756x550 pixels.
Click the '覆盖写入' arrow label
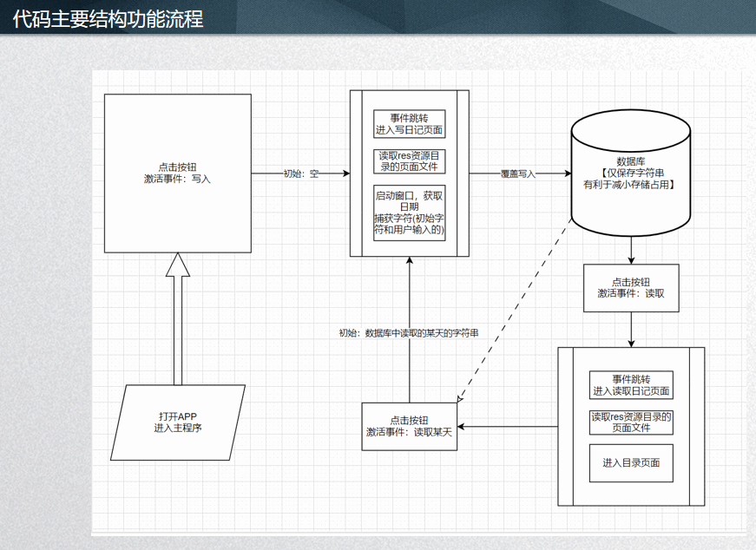click(x=518, y=174)
